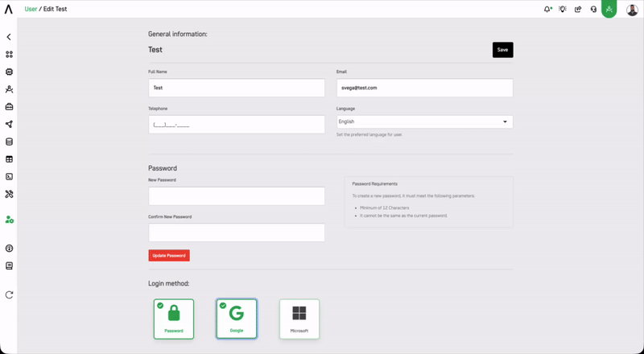Open the briefcase icon in the sidebar

[9, 107]
